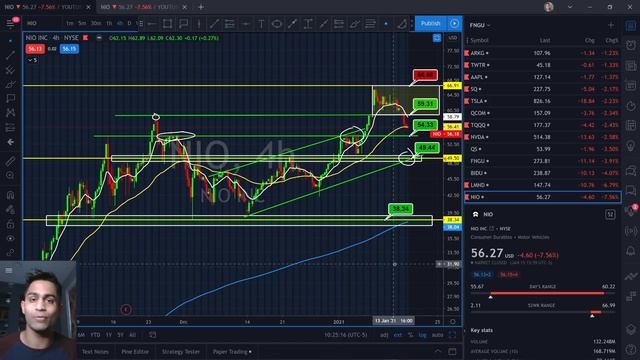
Task: Select the AAPL row in the watchlist
Action: point(542,77)
